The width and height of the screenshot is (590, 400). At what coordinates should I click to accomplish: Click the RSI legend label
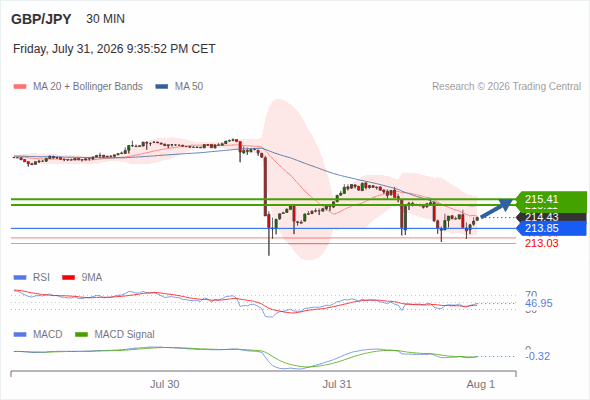click(x=41, y=278)
